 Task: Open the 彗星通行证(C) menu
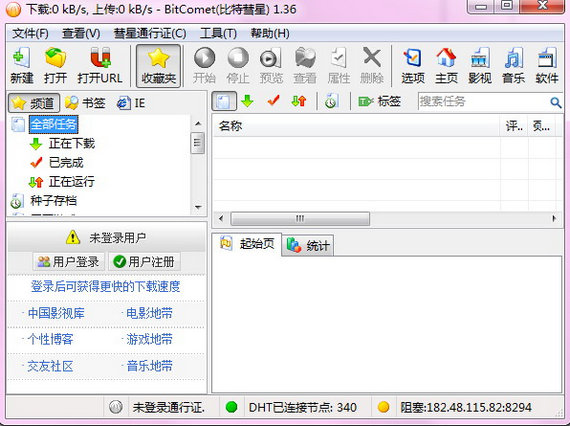[150, 33]
